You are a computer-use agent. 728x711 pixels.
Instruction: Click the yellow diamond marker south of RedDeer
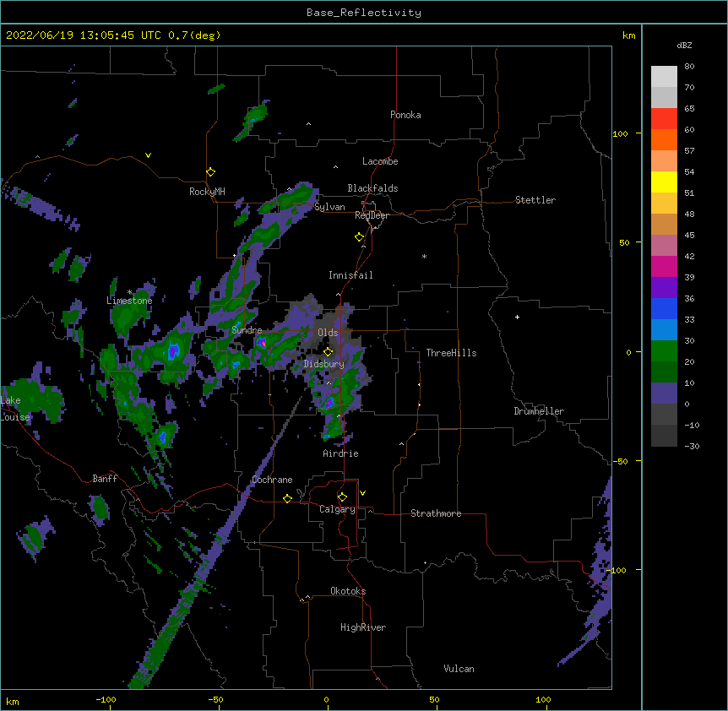(360, 237)
